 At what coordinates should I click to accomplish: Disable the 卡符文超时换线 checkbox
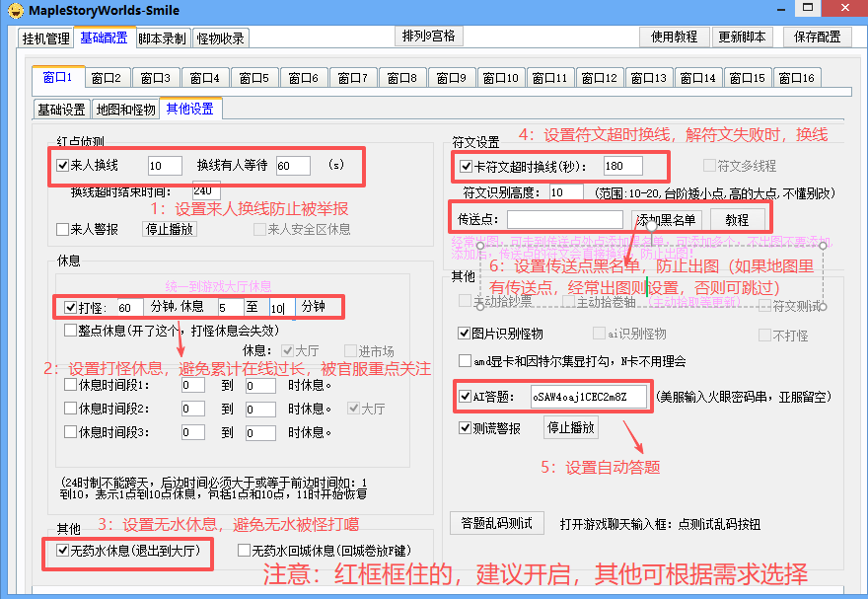pyautogui.click(x=466, y=166)
